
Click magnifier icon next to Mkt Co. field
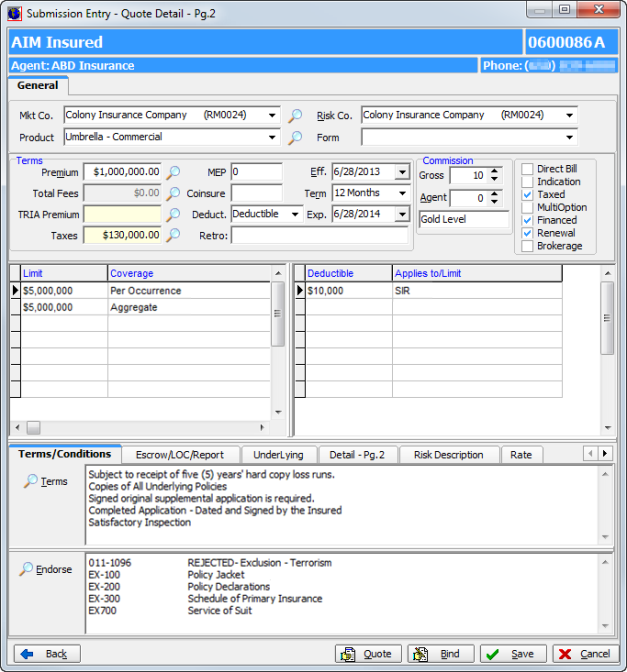click(x=295, y=116)
